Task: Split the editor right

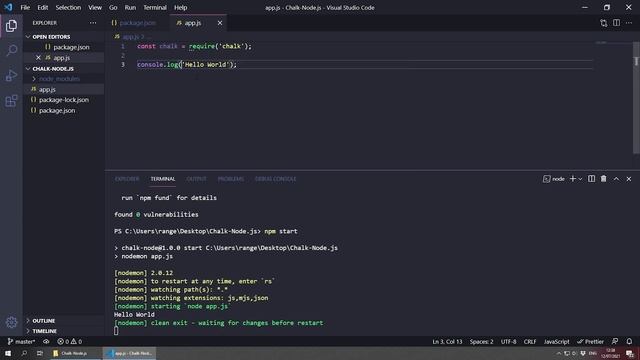Action: (x=616, y=23)
